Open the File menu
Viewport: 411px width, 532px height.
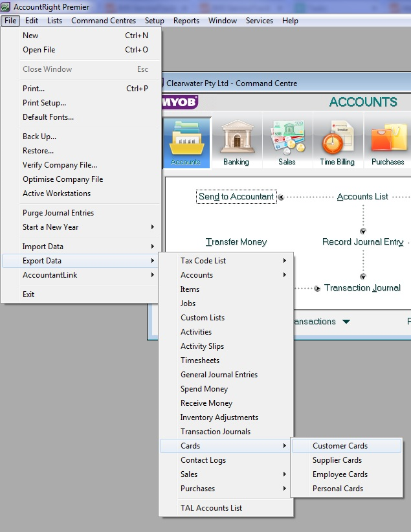coord(10,21)
